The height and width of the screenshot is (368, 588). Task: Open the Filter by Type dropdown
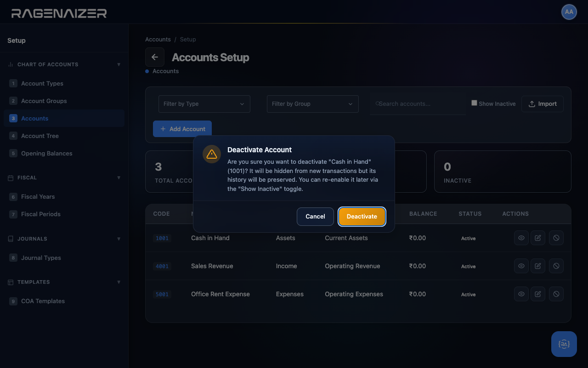[204, 104]
